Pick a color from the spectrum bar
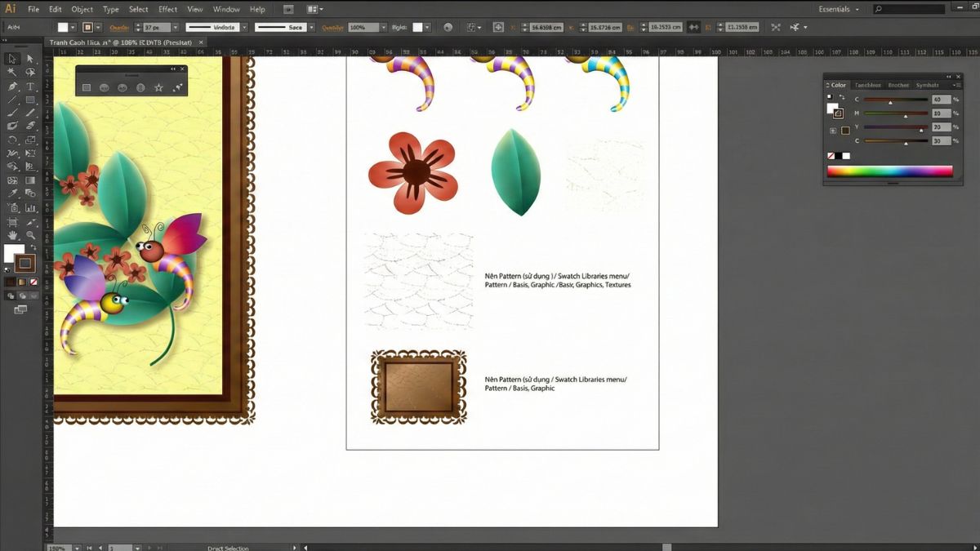Image resolution: width=980 pixels, height=551 pixels. click(x=889, y=171)
